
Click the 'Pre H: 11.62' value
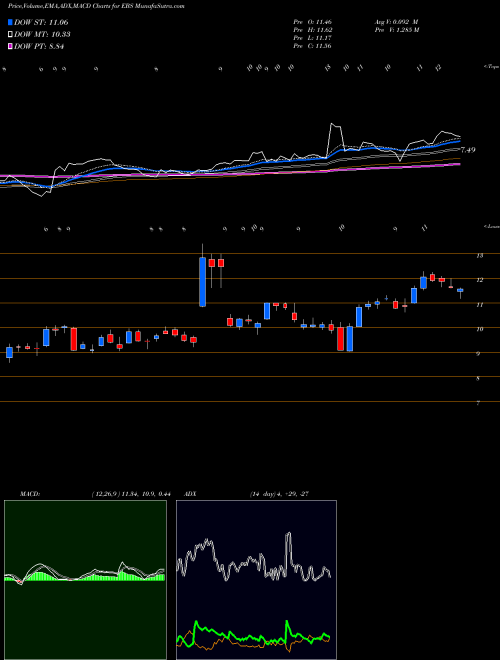click(x=313, y=30)
